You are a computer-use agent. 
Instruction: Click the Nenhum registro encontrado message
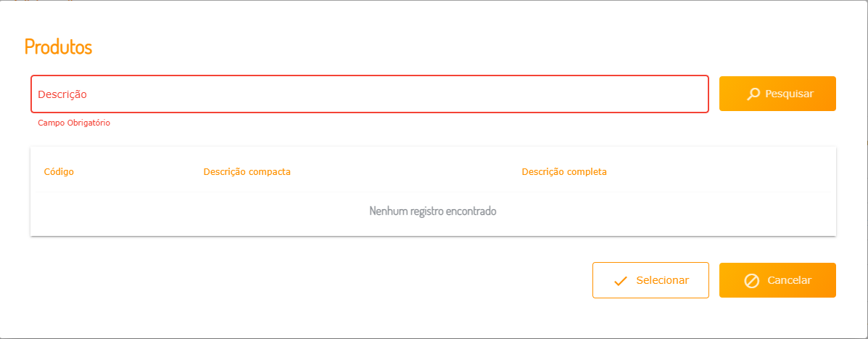tap(433, 212)
